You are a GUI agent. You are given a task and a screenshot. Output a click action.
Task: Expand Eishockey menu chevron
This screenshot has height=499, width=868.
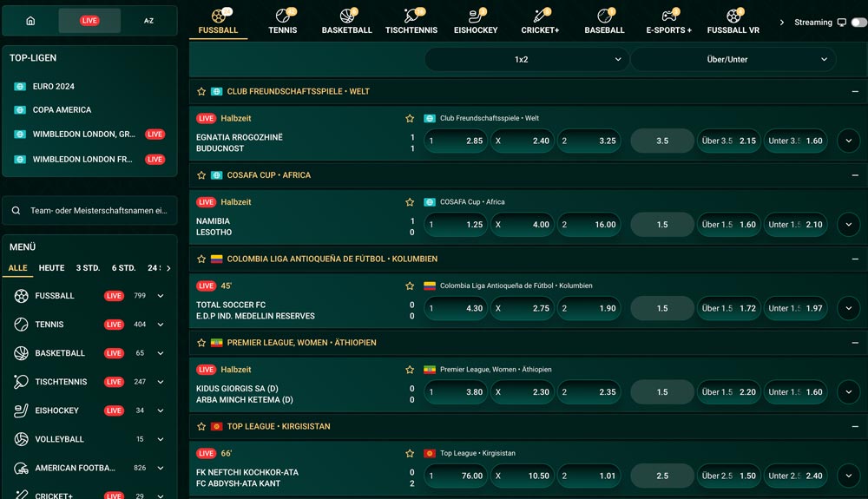click(x=161, y=410)
